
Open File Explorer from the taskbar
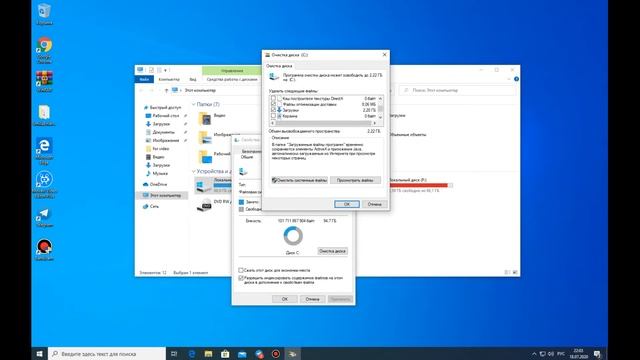(x=209, y=353)
